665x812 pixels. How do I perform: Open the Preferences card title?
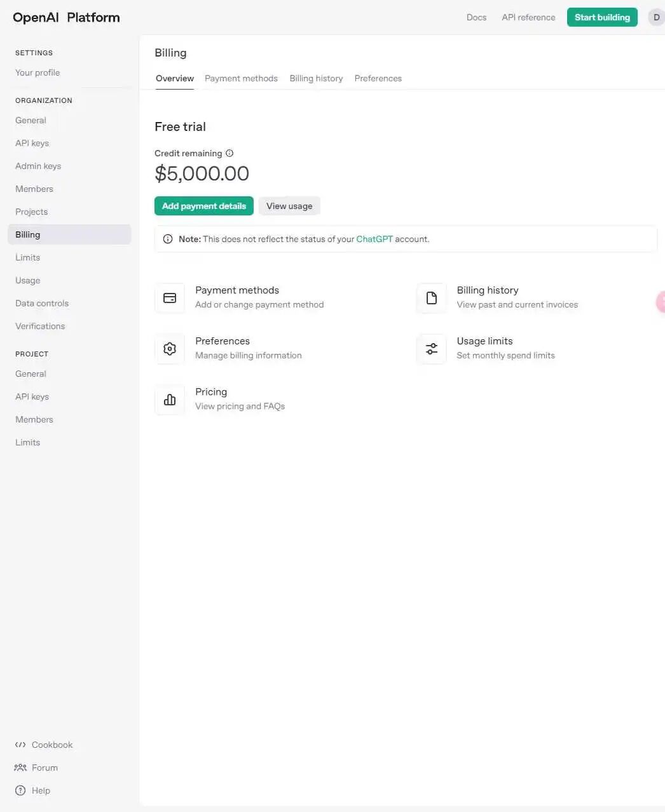[223, 341]
